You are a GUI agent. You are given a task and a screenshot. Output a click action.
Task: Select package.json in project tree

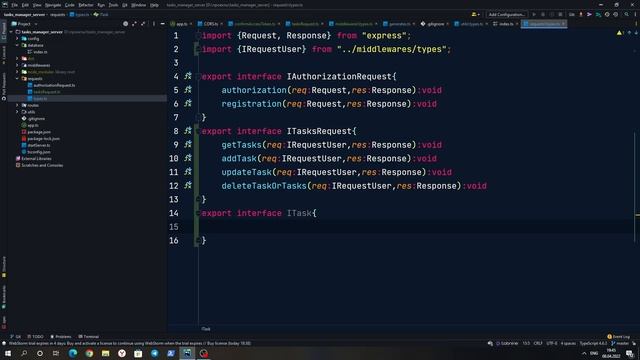coord(36,132)
